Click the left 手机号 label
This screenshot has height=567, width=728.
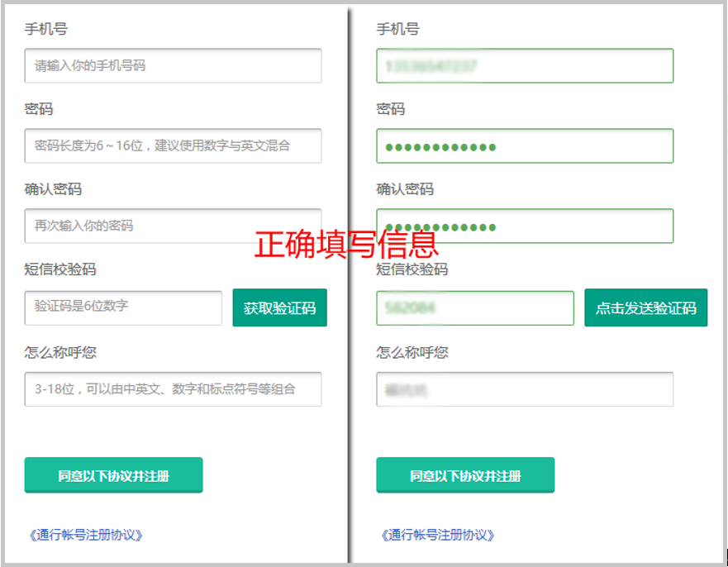(x=46, y=29)
